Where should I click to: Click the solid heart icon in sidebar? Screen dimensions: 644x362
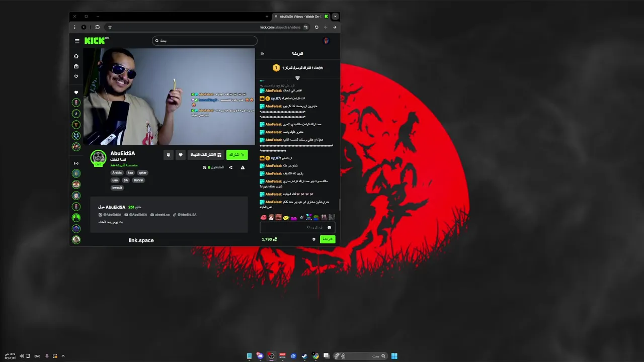(x=76, y=93)
